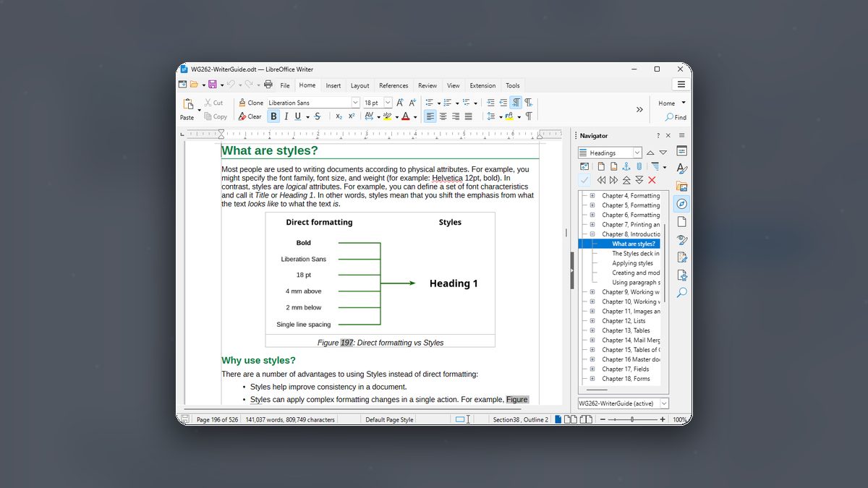Click the zoom slider in status bar
The height and width of the screenshot is (488, 868).
632,419
